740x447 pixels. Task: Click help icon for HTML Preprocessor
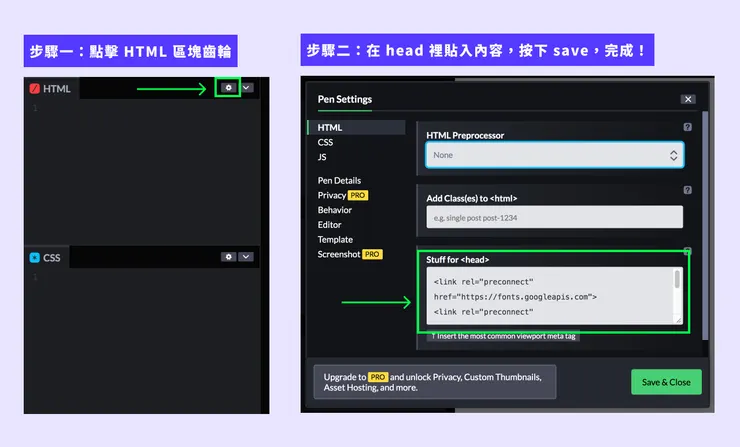click(688, 127)
